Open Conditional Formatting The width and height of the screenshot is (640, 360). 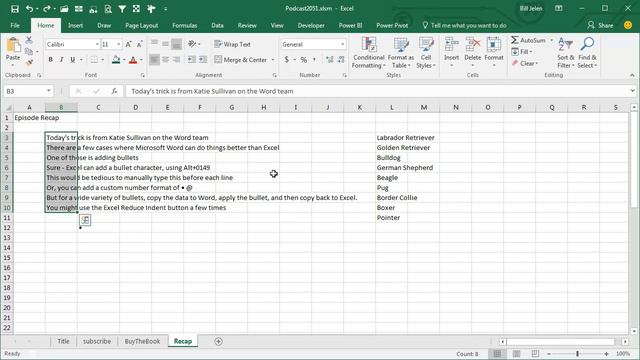click(369, 53)
